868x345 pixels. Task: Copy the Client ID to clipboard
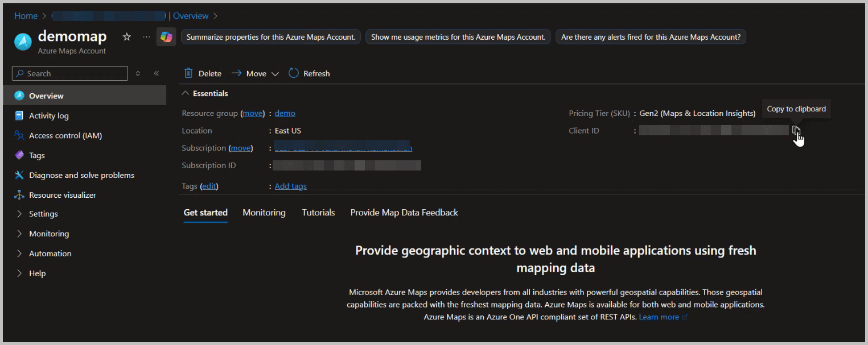(796, 131)
